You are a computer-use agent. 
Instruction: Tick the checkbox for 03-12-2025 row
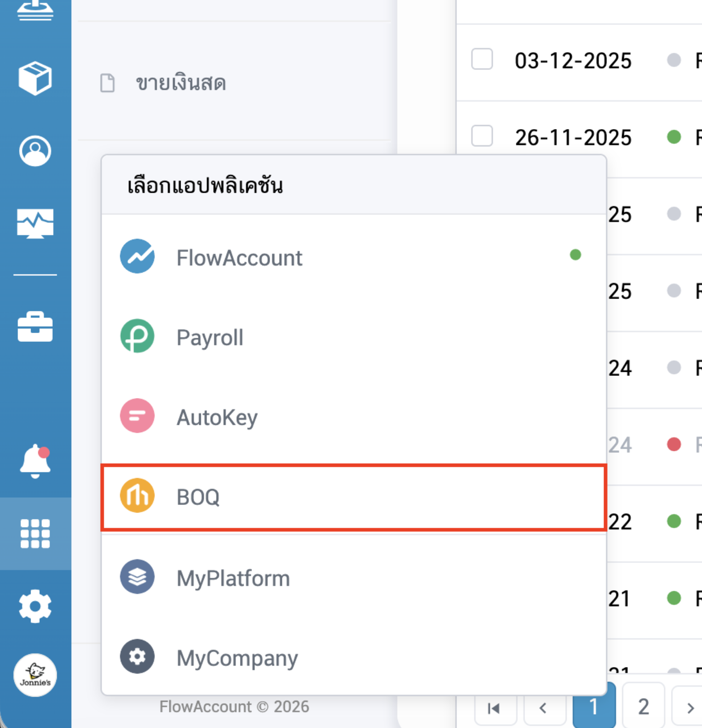coord(482,59)
